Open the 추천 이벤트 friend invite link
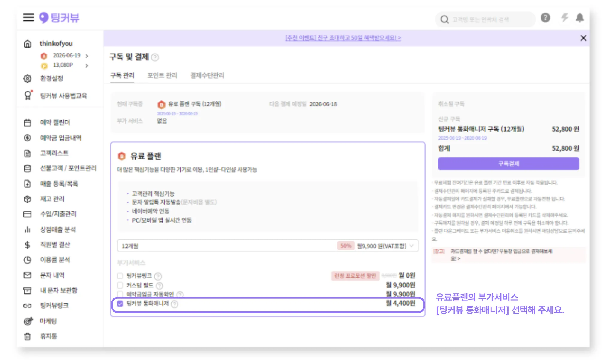The height and width of the screenshot is (364, 613). point(343,38)
